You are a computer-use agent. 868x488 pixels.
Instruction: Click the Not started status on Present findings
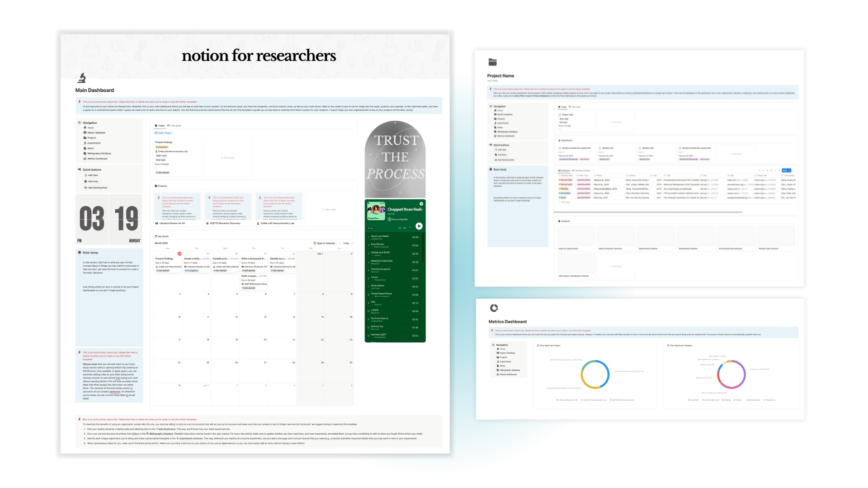162,173
